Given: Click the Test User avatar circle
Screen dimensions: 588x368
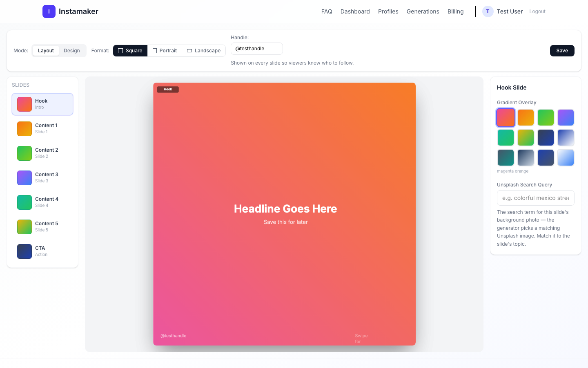Looking at the screenshot, I should [x=488, y=11].
